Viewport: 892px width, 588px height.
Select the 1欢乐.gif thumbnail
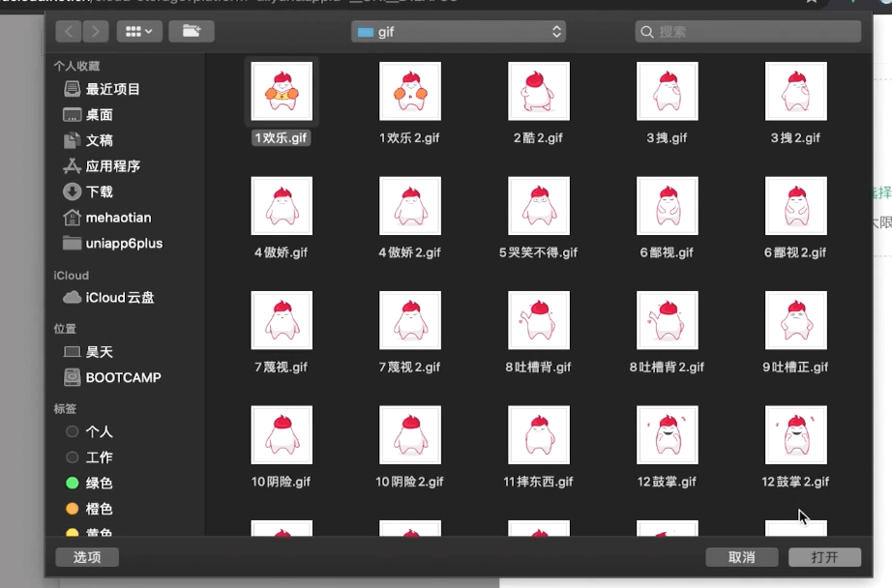(282, 91)
